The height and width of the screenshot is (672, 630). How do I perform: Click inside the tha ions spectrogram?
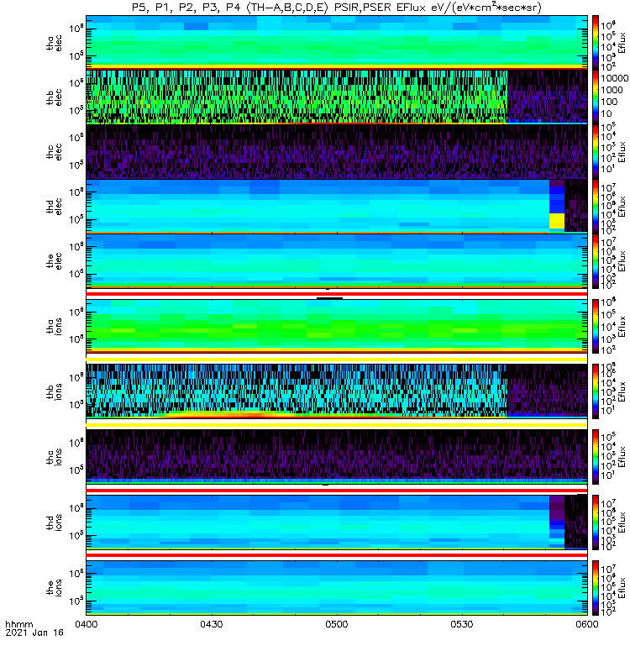tap(337, 326)
